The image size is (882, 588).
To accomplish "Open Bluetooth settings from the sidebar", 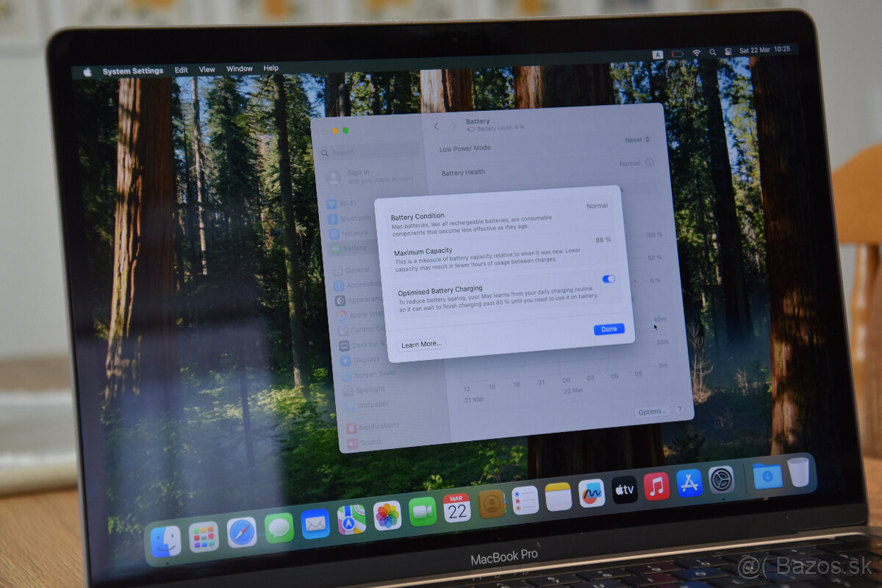I will 351,218.
